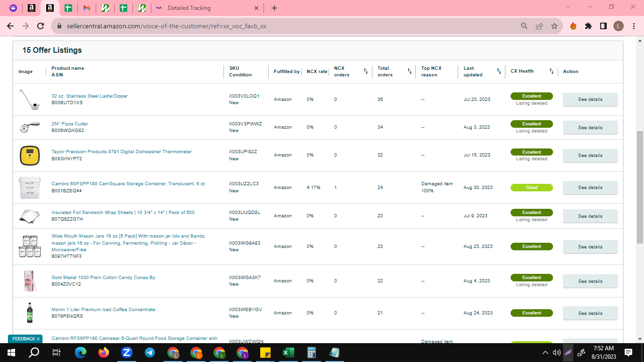Open Task View on the taskbar
This screenshot has width=644, height=362.
point(57,352)
